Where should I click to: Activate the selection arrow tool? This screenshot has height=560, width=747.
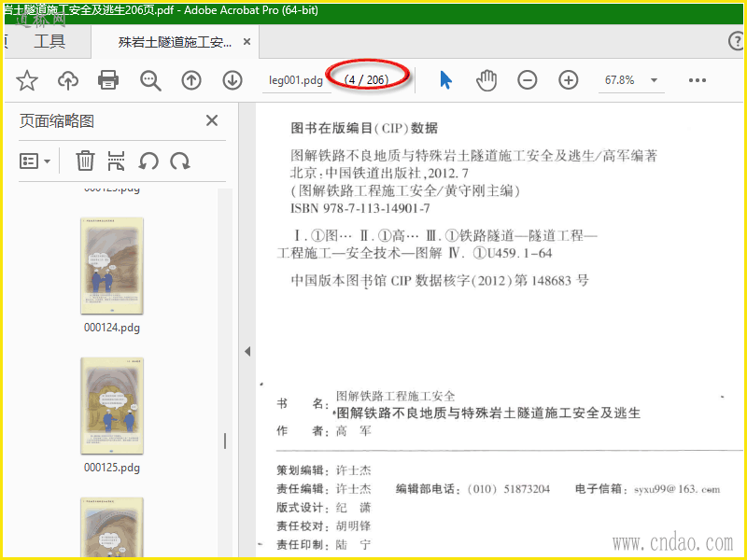click(445, 80)
